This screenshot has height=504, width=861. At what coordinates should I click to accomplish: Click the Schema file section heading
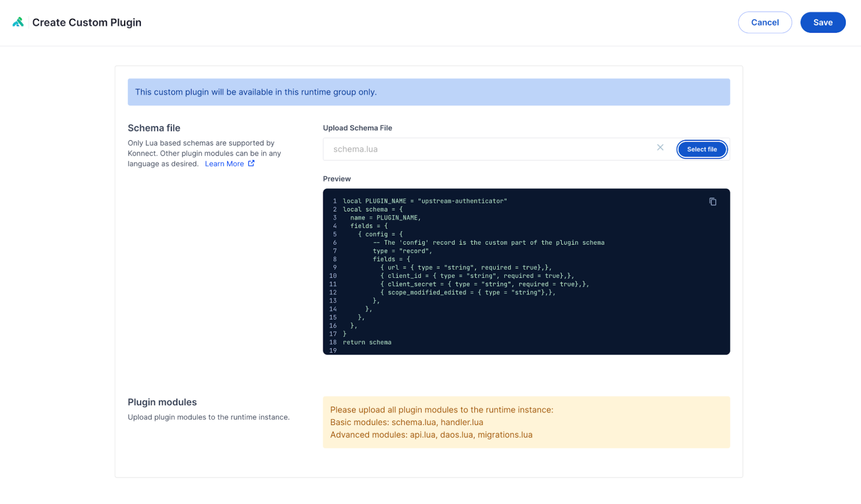154,128
